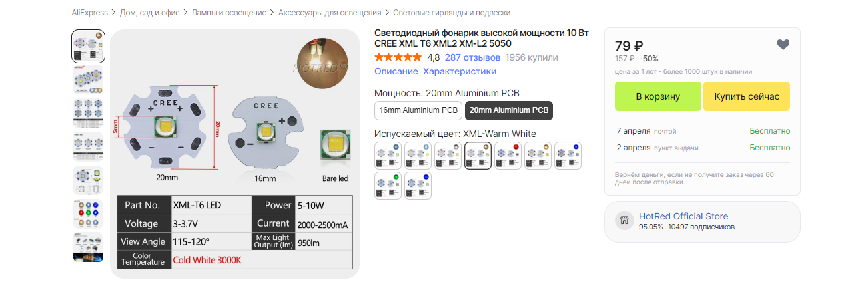Image resolution: width=868 pixels, height=288 pixels.
Task: Navigate to Лампы и освещение breadcrumb
Action: [x=228, y=13]
